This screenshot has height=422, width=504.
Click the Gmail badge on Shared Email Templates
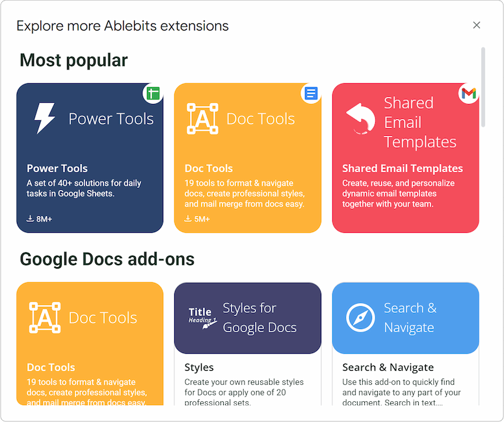click(x=469, y=94)
